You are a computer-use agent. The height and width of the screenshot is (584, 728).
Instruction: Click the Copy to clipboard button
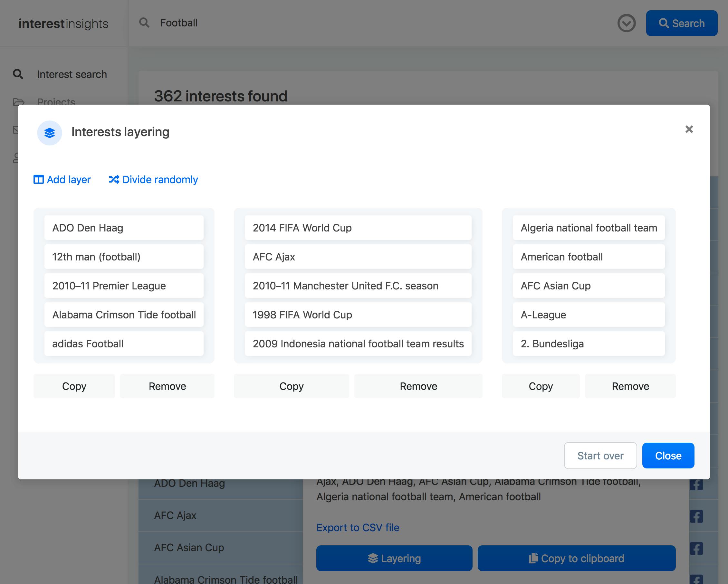tap(576, 558)
